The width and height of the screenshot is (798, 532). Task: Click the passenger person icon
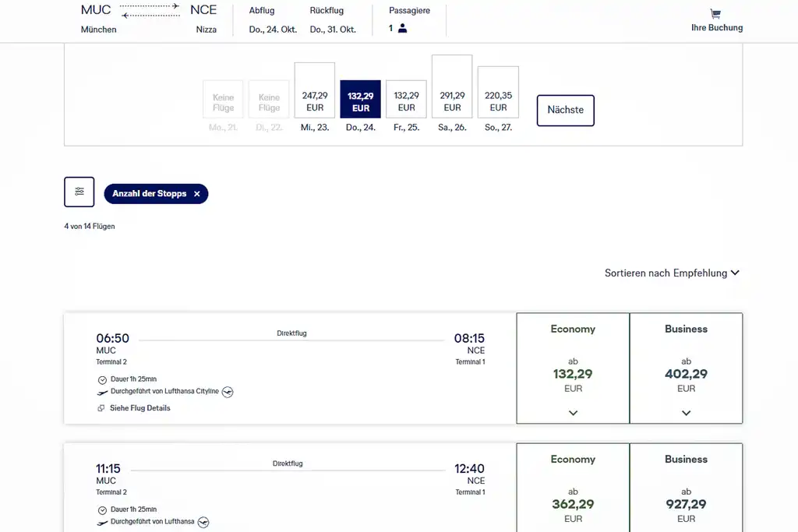(402, 29)
